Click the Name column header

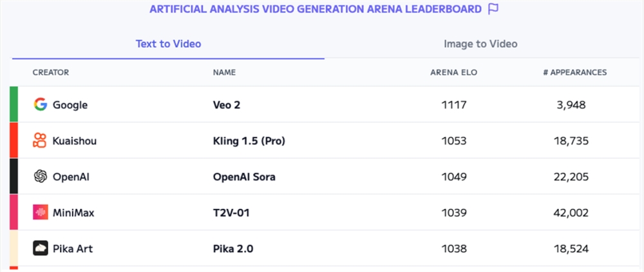(224, 72)
